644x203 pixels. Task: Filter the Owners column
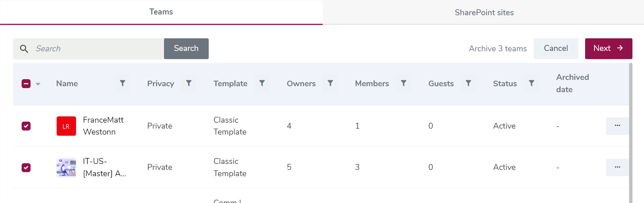point(330,84)
